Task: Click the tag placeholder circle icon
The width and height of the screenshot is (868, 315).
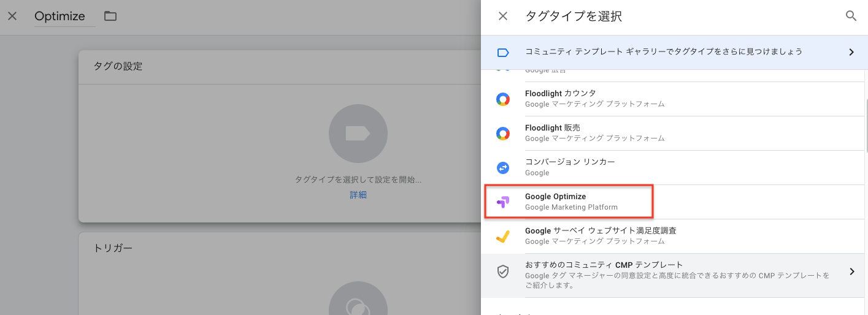Action: point(358,134)
